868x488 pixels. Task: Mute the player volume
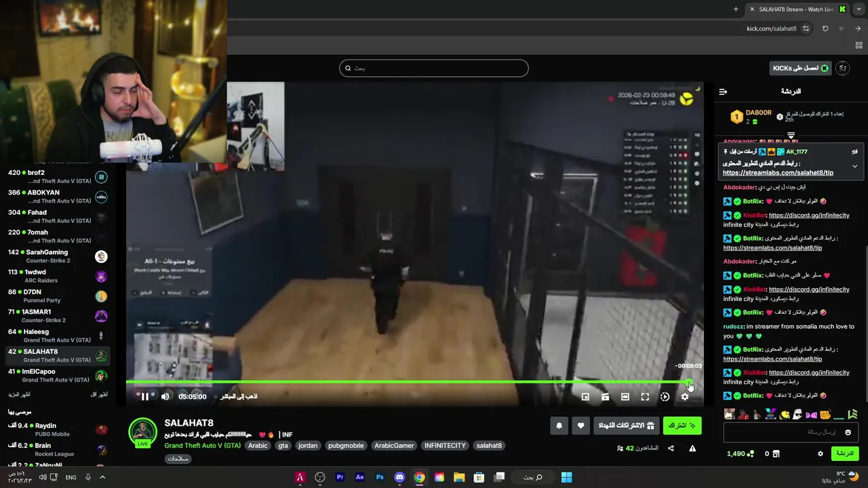pos(165,396)
